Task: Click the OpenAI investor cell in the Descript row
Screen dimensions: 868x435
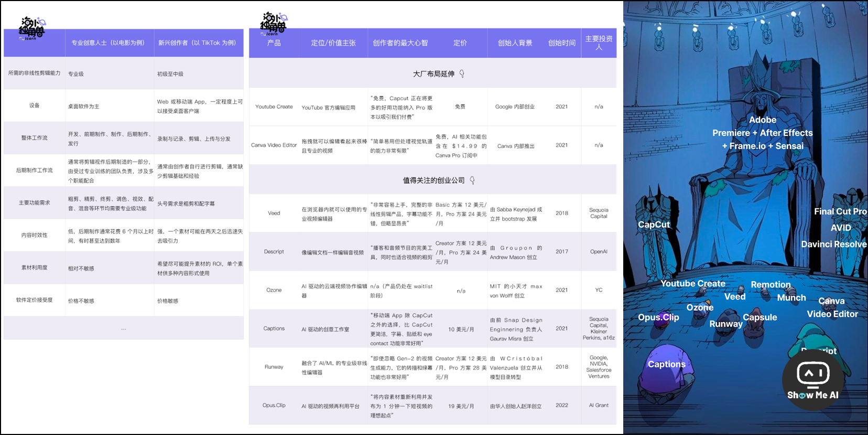Action: [599, 252]
